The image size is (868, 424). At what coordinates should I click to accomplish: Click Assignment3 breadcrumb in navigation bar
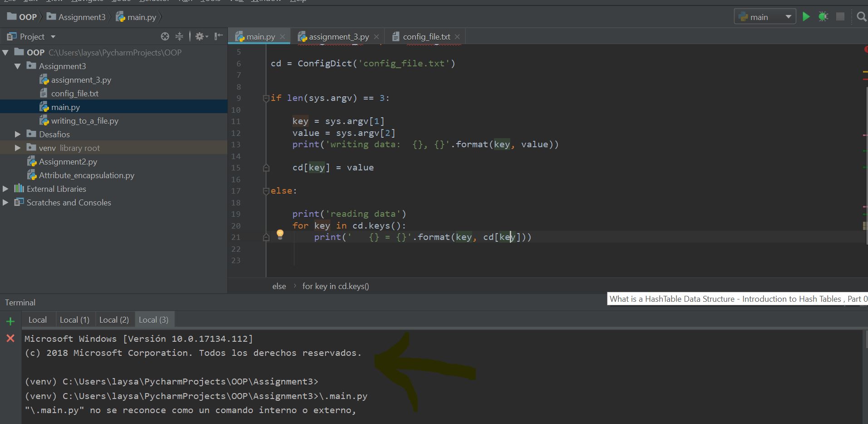pos(76,17)
